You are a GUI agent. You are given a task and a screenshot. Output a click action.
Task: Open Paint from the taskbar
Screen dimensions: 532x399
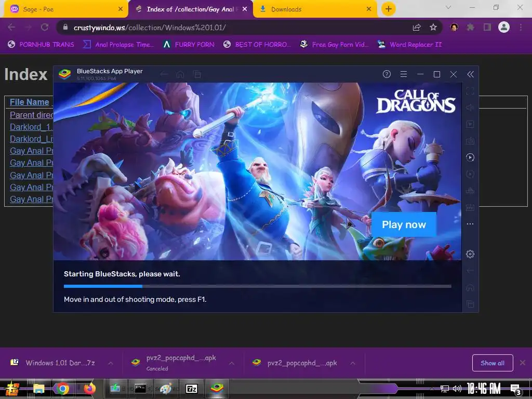(x=166, y=389)
